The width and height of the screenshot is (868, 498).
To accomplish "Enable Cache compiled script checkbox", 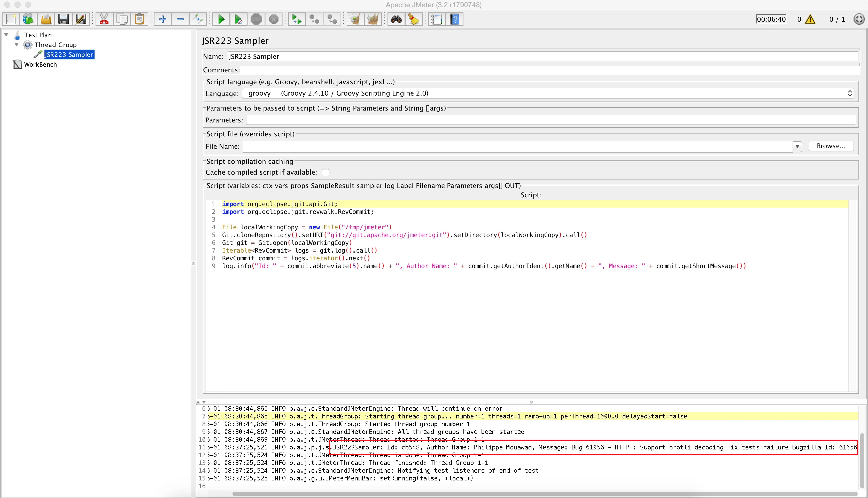I will click(325, 172).
